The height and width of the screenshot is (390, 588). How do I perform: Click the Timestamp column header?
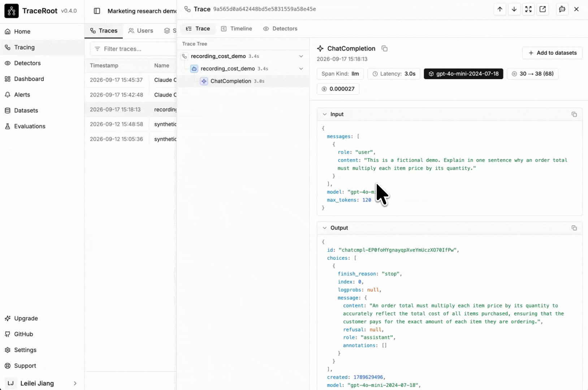[104, 65]
